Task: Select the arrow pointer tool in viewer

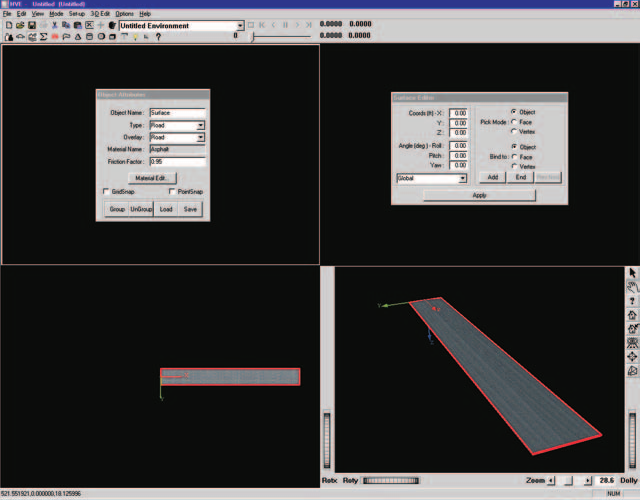Action: tap(632, 273)
